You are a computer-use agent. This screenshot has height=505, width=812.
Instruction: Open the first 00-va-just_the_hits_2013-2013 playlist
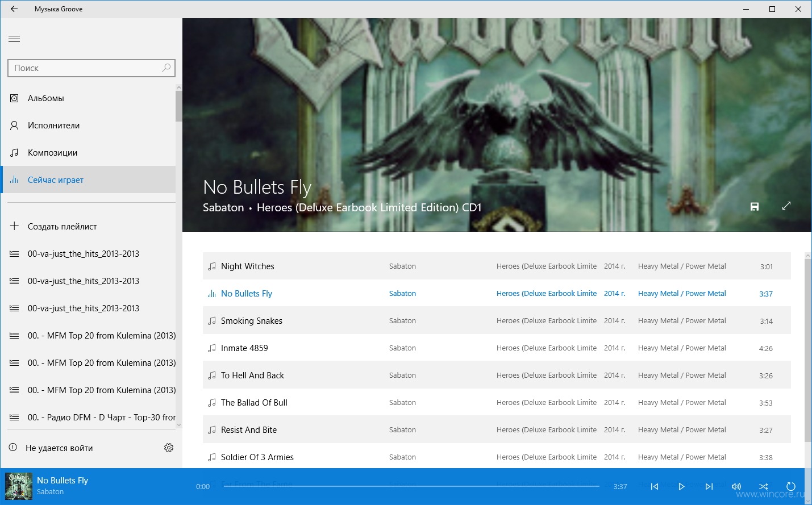pos(88,254)
